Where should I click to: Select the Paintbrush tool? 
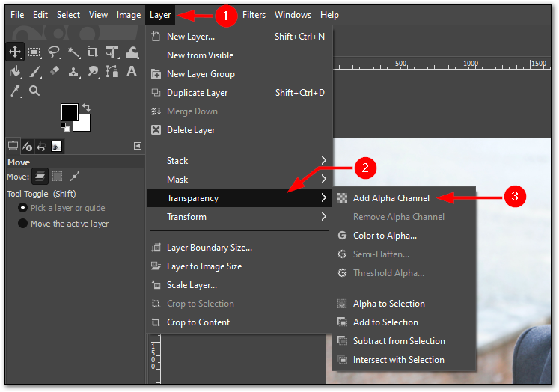(x=34, y=72)
